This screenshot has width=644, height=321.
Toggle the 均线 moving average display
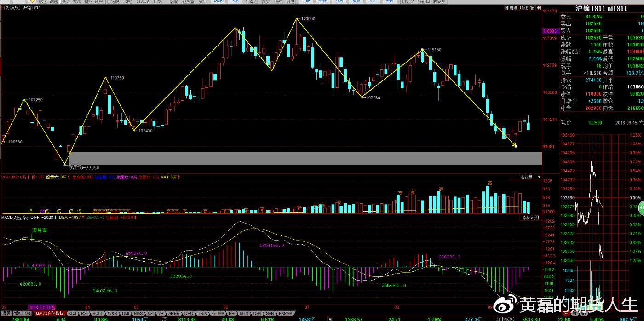[x=523, y=8]
